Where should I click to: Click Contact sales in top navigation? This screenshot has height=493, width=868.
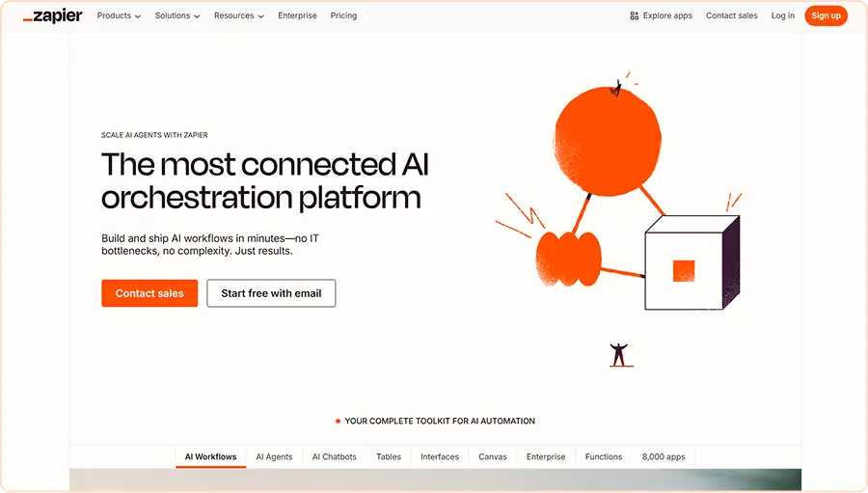[x=731, y=15]
